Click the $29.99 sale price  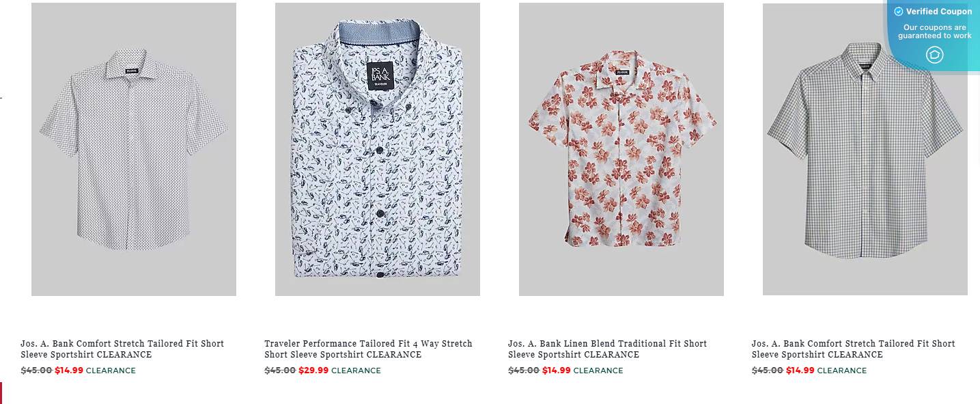313,371
